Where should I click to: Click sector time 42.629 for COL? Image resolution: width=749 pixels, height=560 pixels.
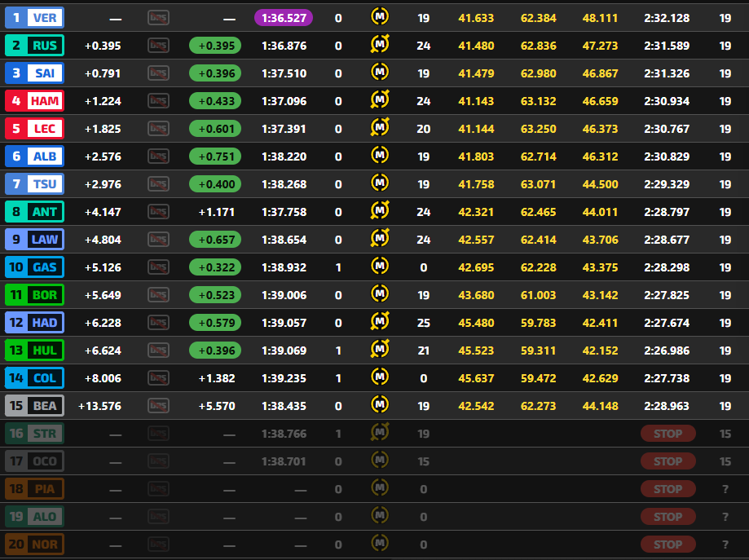(x=600, y=378)
